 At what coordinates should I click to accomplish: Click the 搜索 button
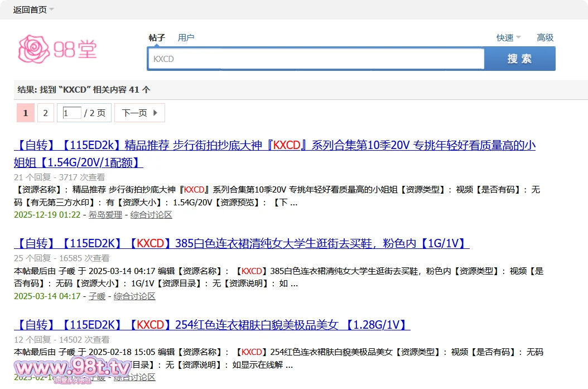pos(519,58)
